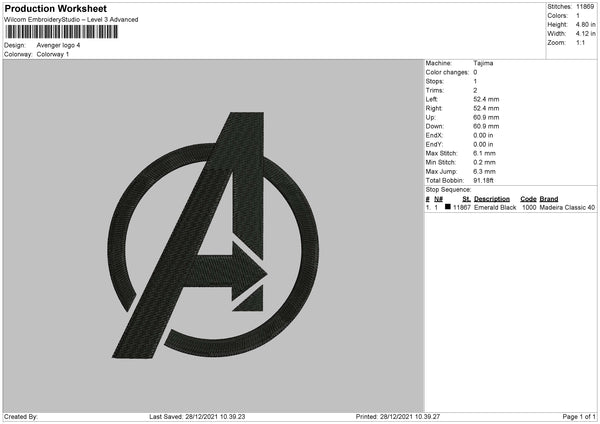Click the Stitches value 11869
The width and height of the screenshot is (600, 424).
pyautogui.click(x=585, y=7)
